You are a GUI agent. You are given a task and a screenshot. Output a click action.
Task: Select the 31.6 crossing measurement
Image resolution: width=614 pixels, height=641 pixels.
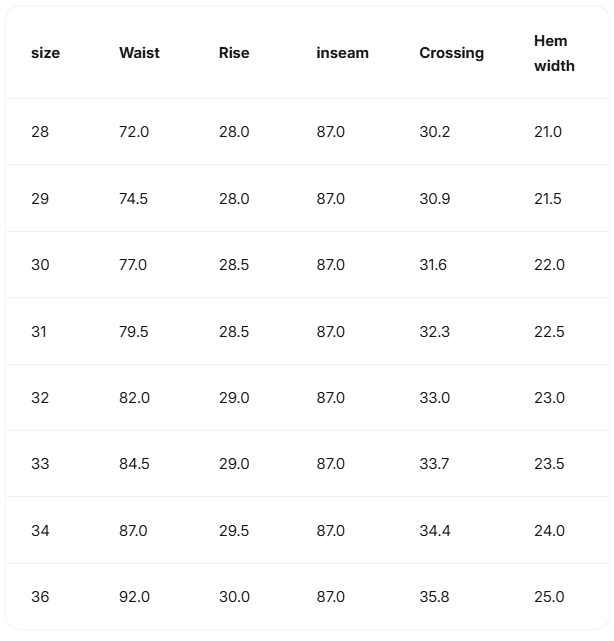[433, 265]
